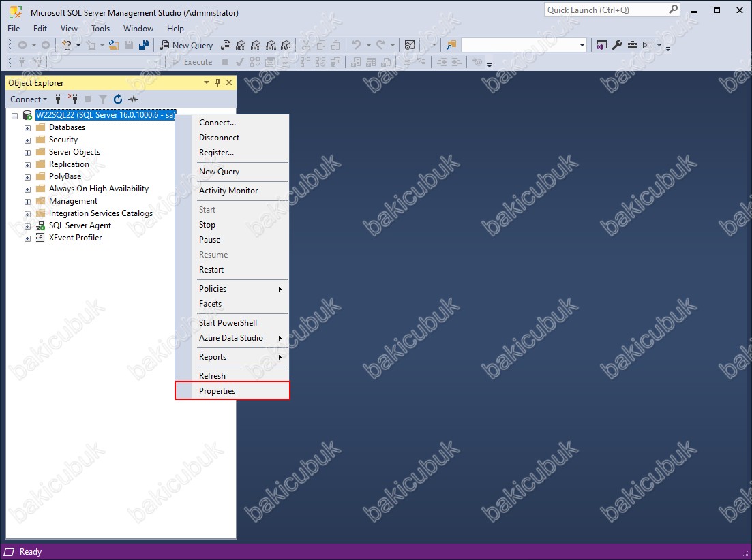752x560 pixels.
Task: Click the XEvent Profiler icon
Action: coord(41,238)
